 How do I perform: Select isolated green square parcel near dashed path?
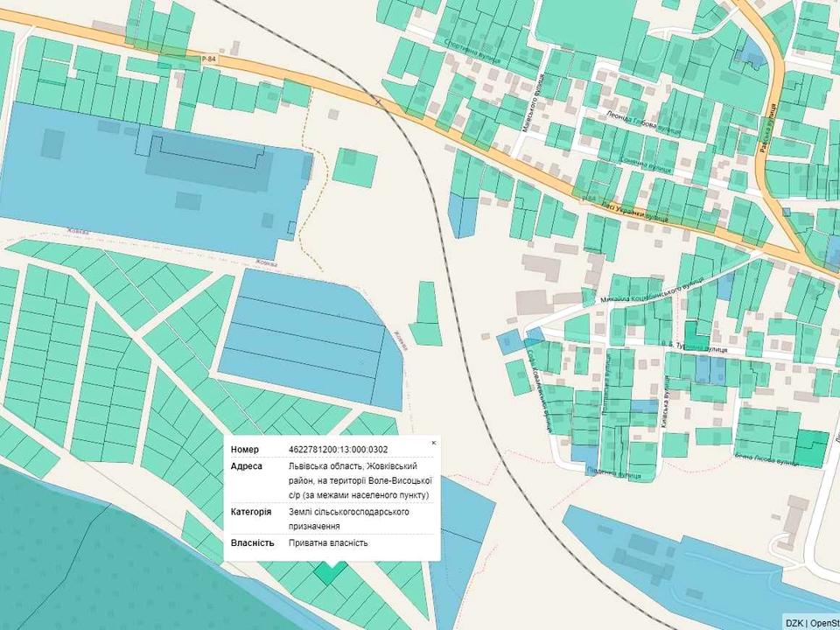[x=354, y=168]
